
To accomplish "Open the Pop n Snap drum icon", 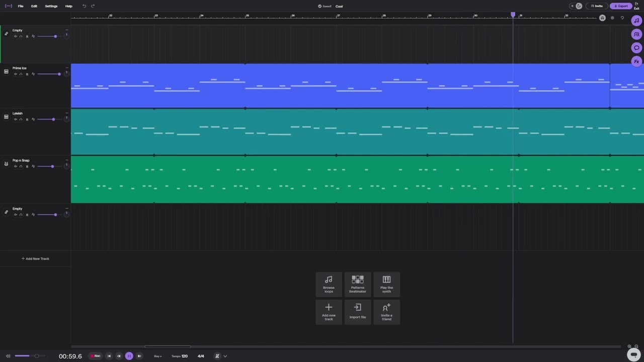I will point(6,163).
